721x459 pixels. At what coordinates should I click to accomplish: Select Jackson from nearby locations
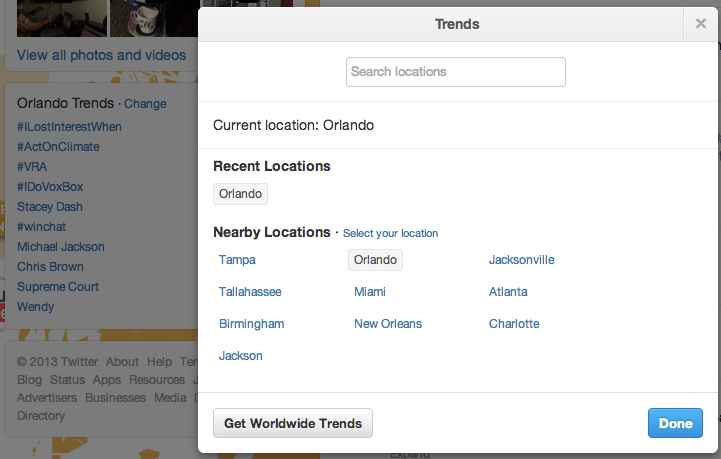241,356
